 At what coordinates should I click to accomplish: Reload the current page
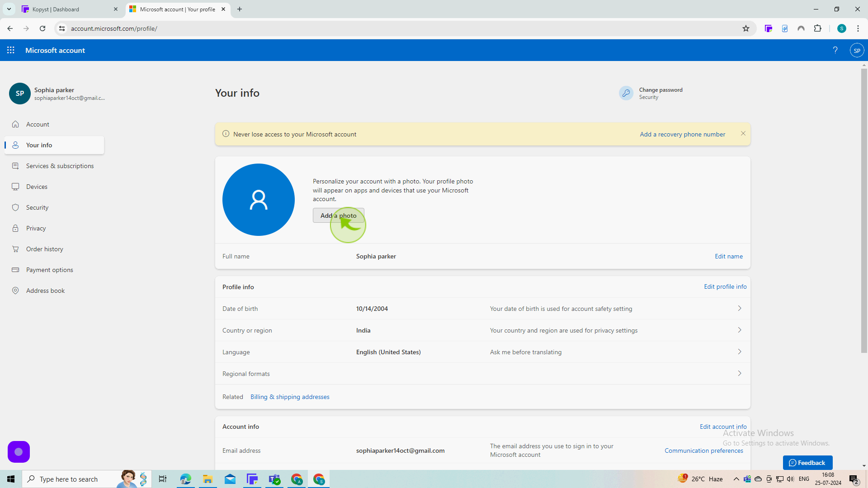[42, 28]
